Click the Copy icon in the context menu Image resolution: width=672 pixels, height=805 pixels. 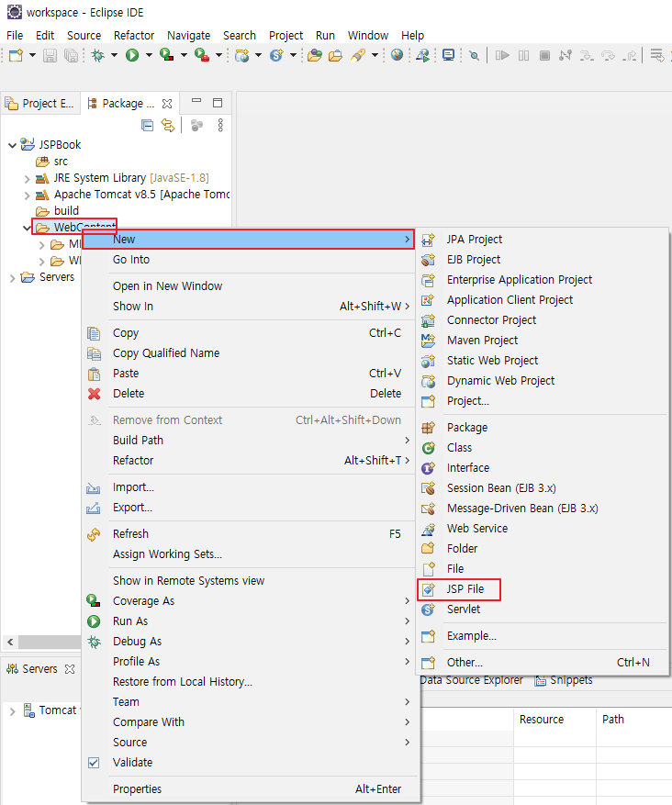point(94,333)
